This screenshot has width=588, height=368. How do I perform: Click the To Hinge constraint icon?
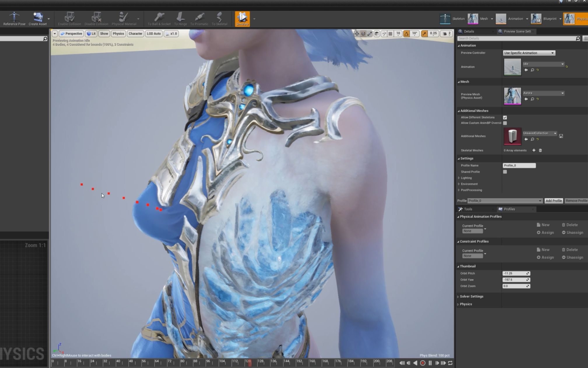pos(180,17)
